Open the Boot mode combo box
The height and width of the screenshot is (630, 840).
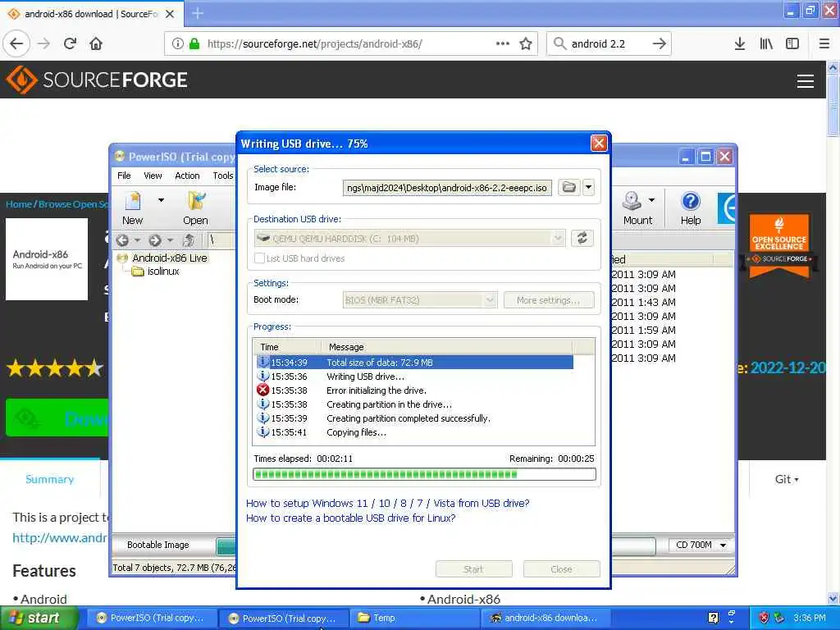tap(420, 300)
